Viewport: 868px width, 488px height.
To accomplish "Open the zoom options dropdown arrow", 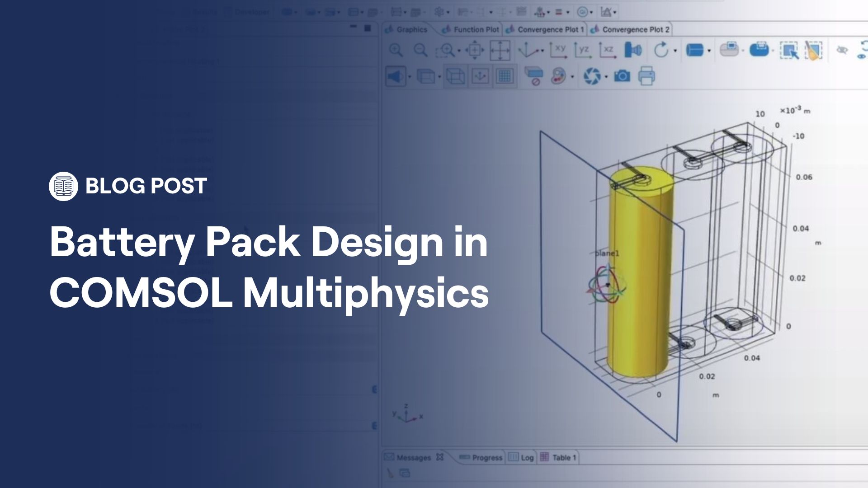I will click(459, 50).
